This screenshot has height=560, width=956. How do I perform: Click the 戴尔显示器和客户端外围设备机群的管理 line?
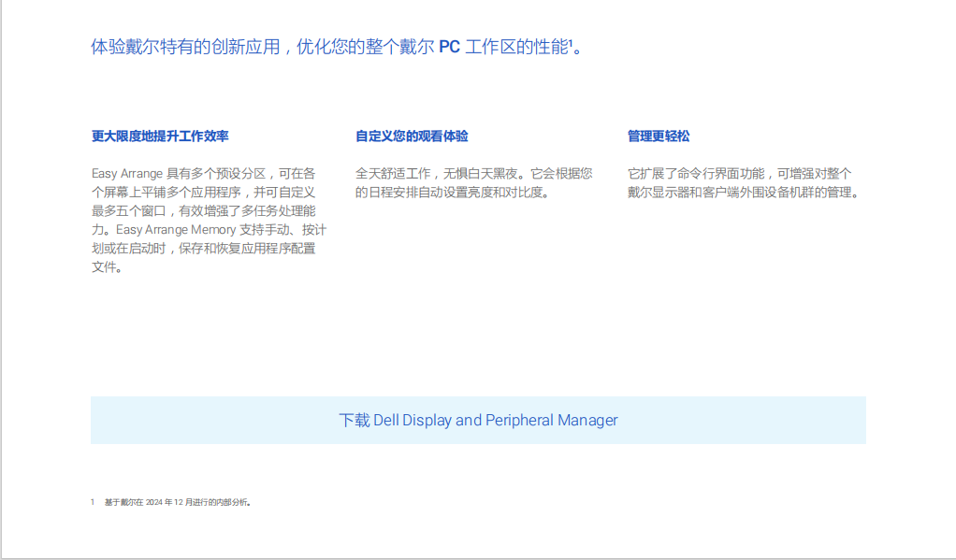tap(743, 193)
